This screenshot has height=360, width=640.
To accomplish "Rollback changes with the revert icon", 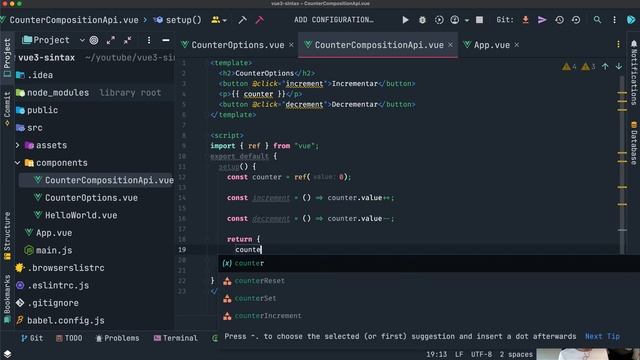I will [x=576, y=20].
